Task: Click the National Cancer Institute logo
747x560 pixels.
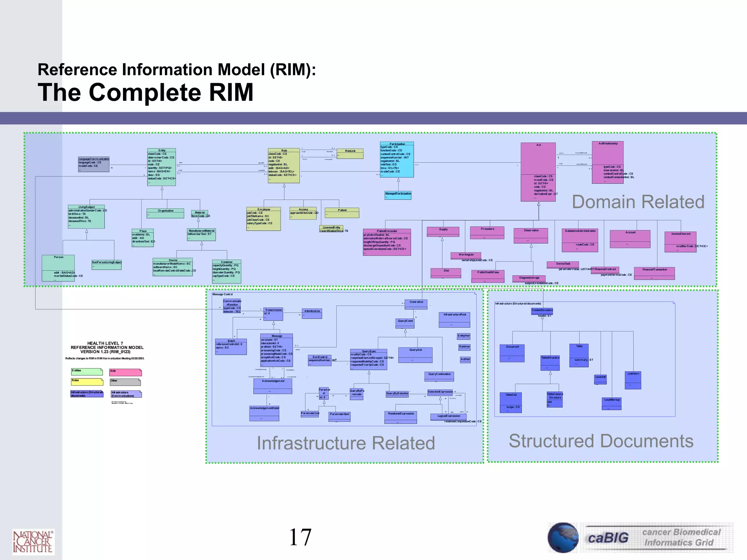Action: pyautogui.click(x=33, y=542)
